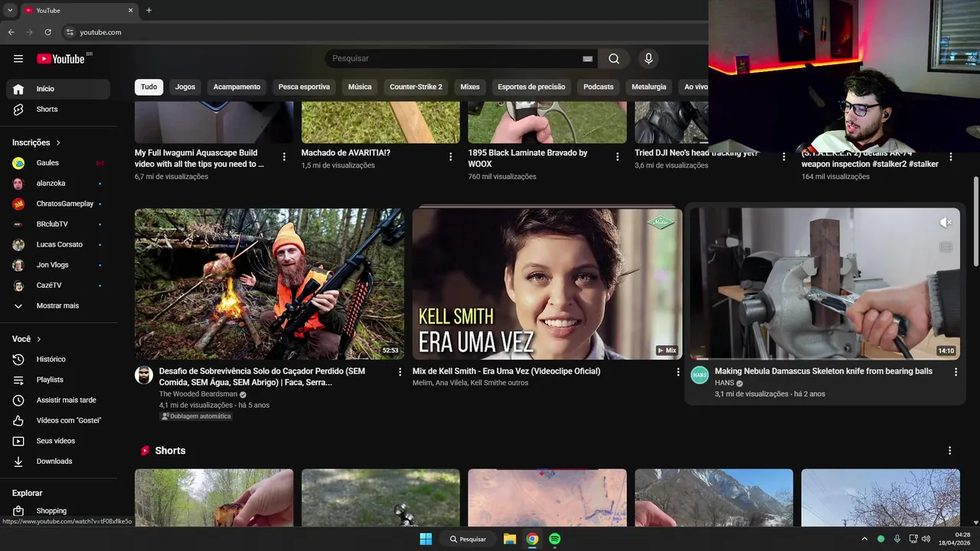Start voice search with the microphone icon
The image size is (980, 551).
click(648, 59)
